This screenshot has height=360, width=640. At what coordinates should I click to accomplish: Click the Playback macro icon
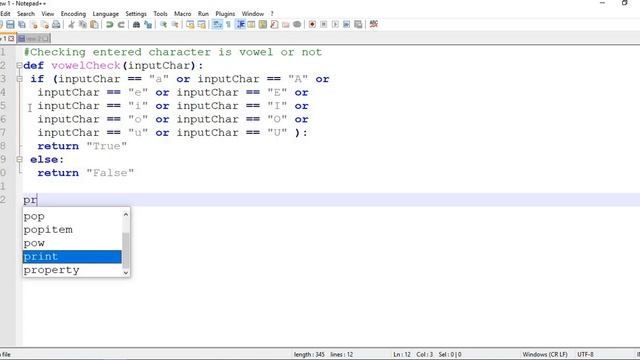point(335,24)
